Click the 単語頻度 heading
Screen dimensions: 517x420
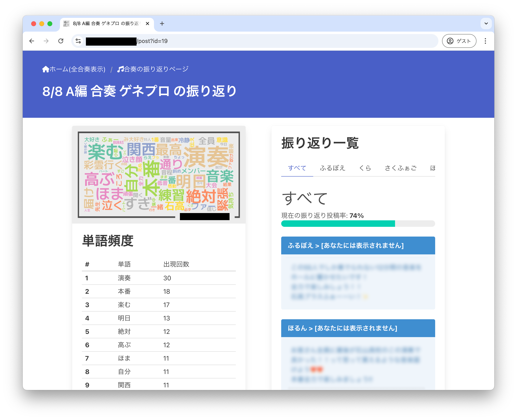108,241
